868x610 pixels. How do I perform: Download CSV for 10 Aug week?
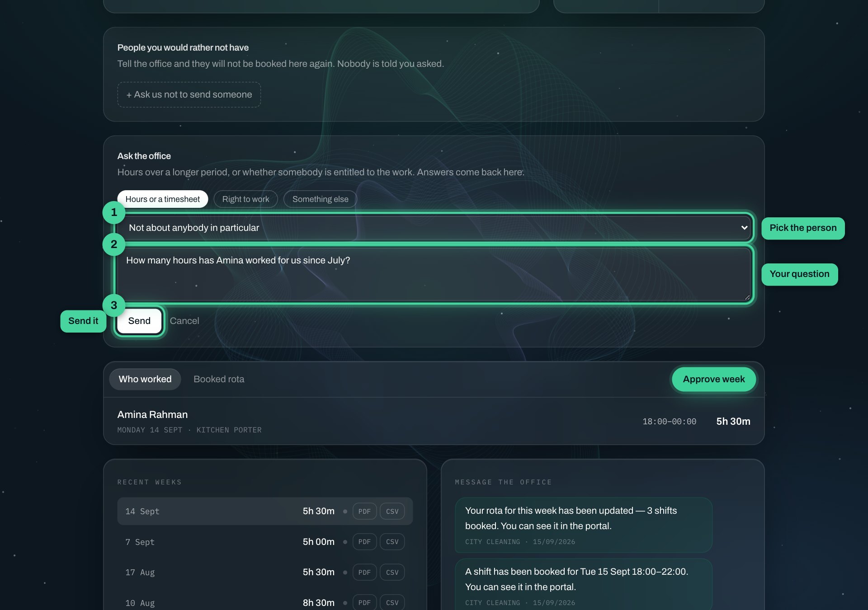point(392,602)
